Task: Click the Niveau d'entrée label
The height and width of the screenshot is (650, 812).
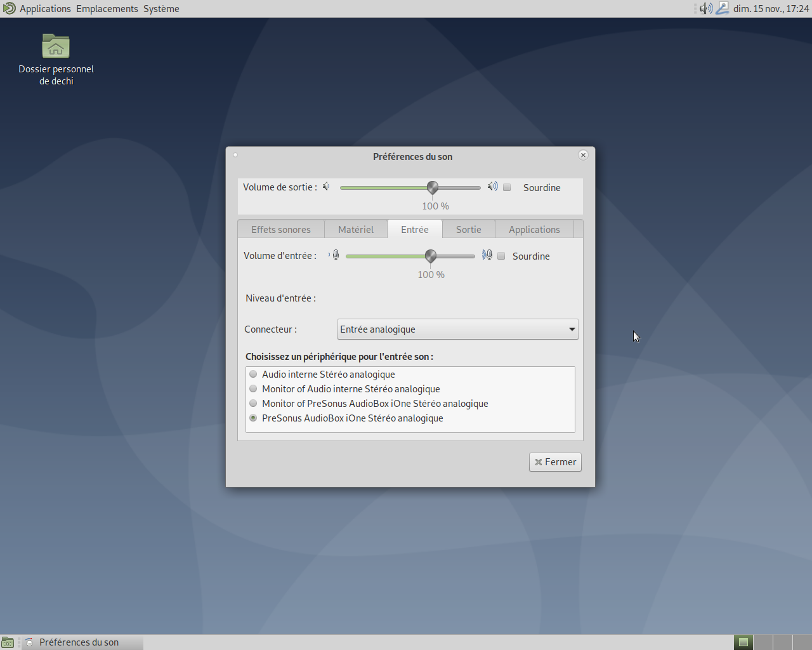Action: tap(281, 298)
